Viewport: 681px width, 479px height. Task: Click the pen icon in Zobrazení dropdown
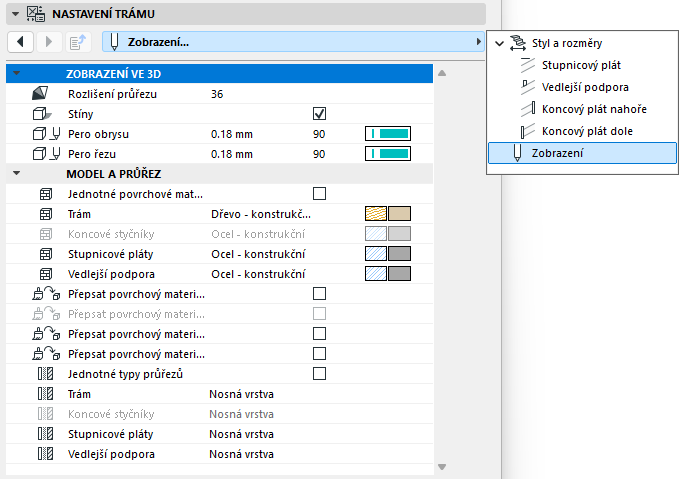coord(114,42)
